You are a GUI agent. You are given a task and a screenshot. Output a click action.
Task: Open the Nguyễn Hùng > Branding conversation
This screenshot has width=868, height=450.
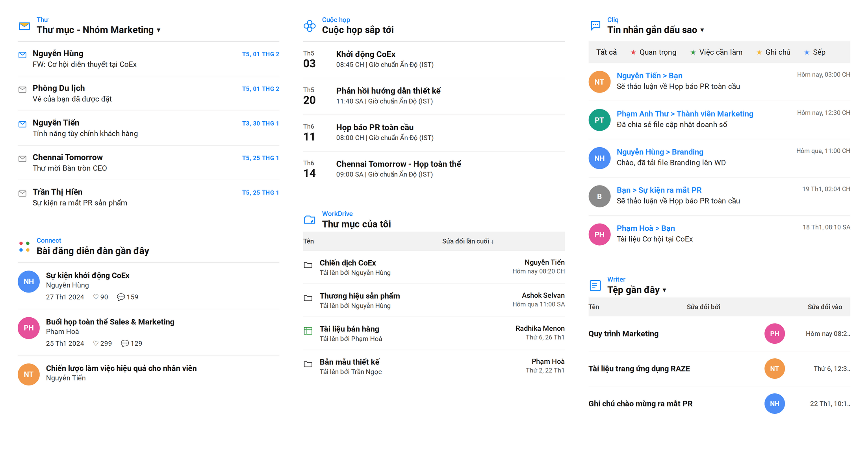(660, 152)
